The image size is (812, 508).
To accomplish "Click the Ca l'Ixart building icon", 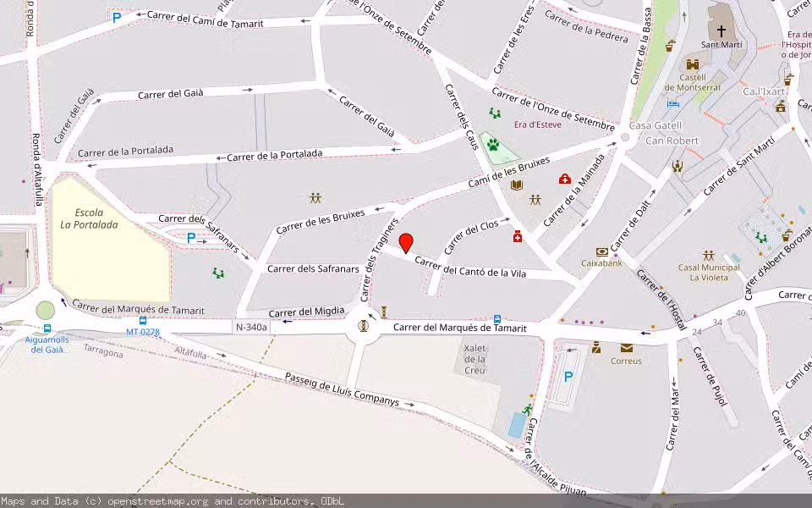I will 781,107.
